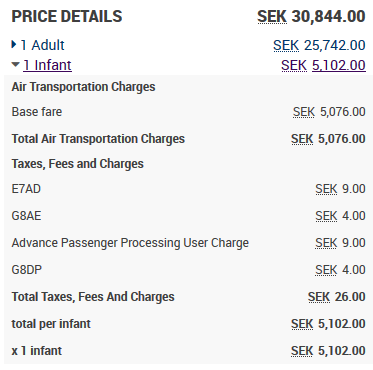Click the E7AD tax code label

coord(26,189)
